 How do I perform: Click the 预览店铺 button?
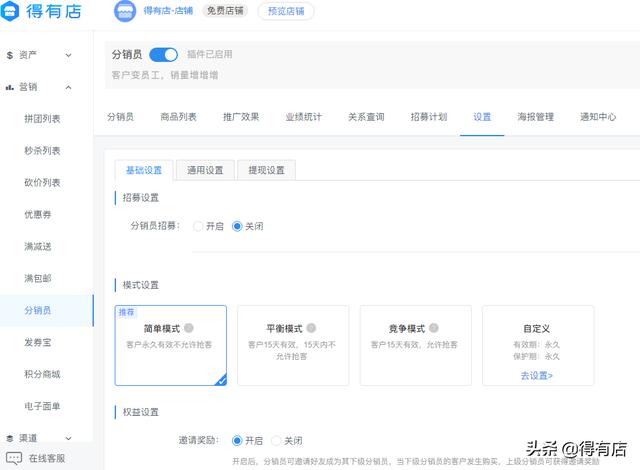pos(285,12)
